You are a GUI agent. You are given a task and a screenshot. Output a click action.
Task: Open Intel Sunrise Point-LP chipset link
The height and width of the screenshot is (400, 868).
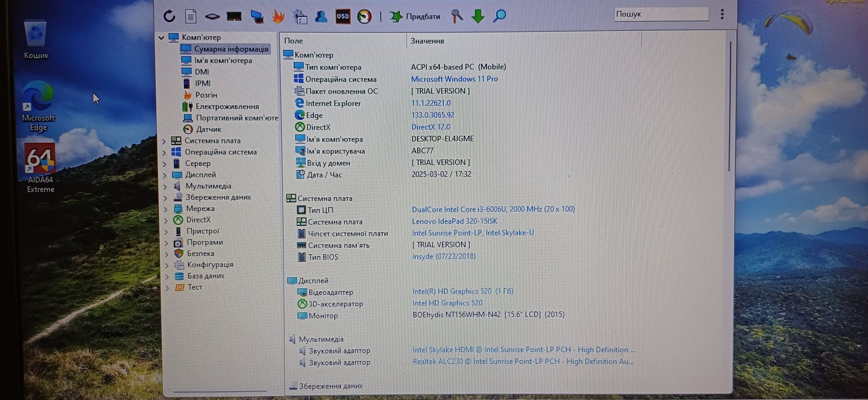click(x=473, y=233)
